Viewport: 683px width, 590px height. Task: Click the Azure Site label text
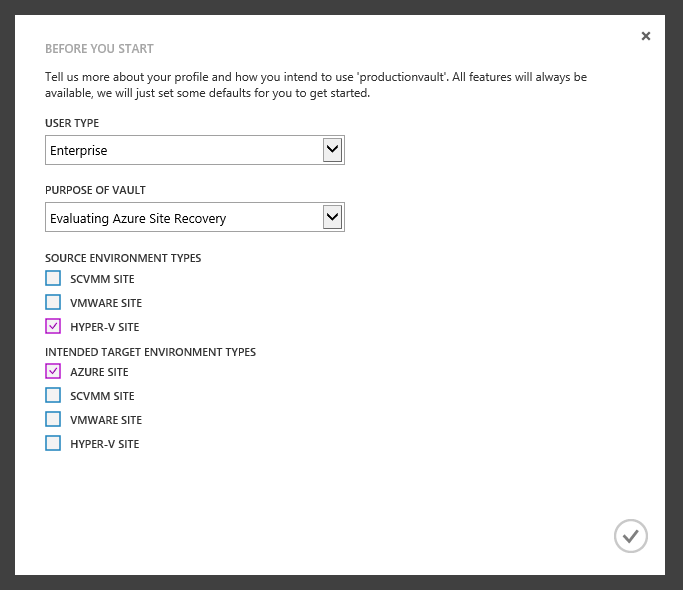[99, 372]
